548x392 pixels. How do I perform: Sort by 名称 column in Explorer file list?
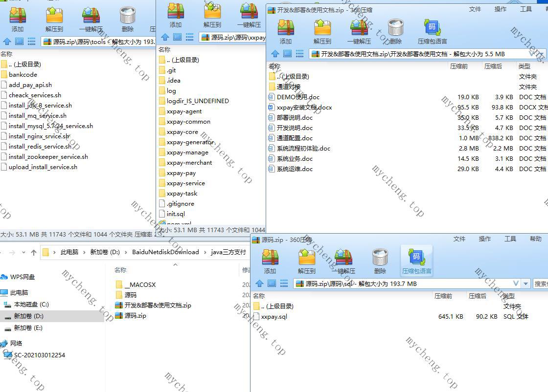pos(120,270)
